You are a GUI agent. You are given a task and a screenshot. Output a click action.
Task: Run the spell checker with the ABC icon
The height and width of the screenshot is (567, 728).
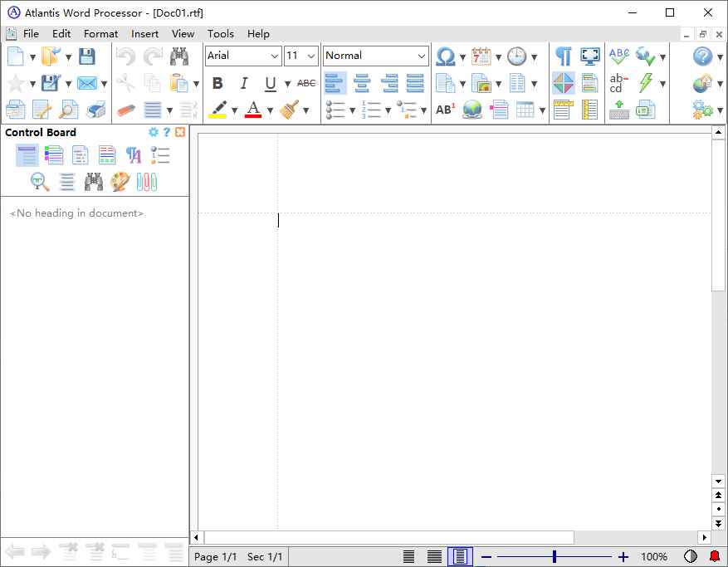click(x=618, y=55)
